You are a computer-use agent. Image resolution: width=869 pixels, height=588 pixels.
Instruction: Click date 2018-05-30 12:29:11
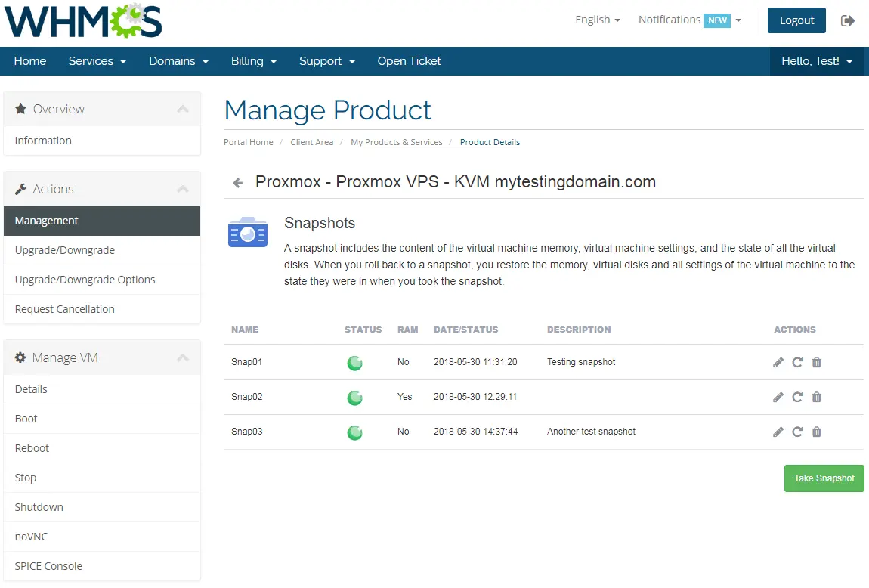(475, 397)
